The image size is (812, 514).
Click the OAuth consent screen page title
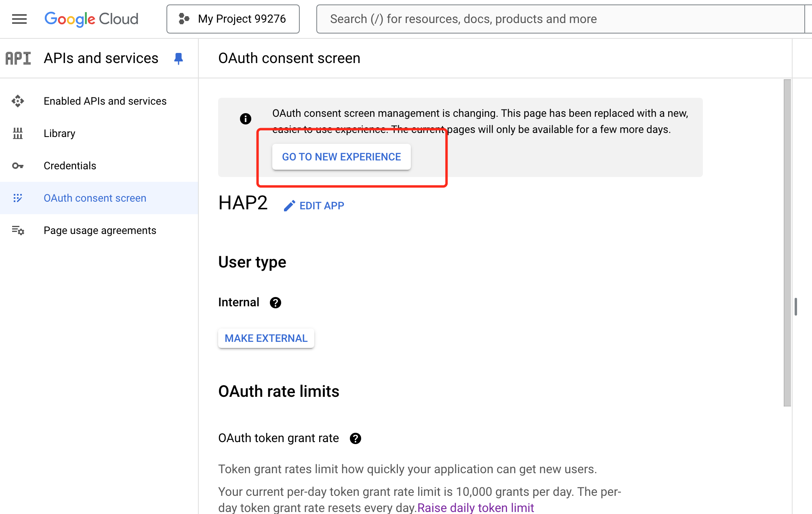point(289,58)
